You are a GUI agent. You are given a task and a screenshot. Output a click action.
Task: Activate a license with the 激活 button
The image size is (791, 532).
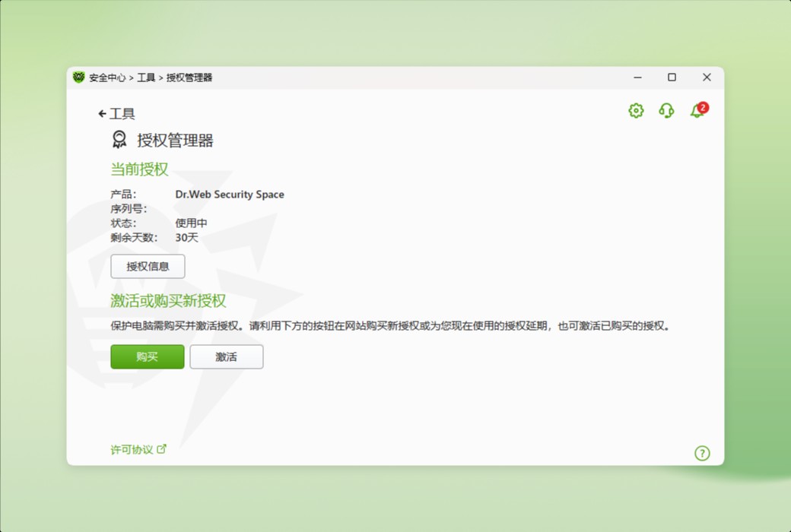[x=226, y=356]
